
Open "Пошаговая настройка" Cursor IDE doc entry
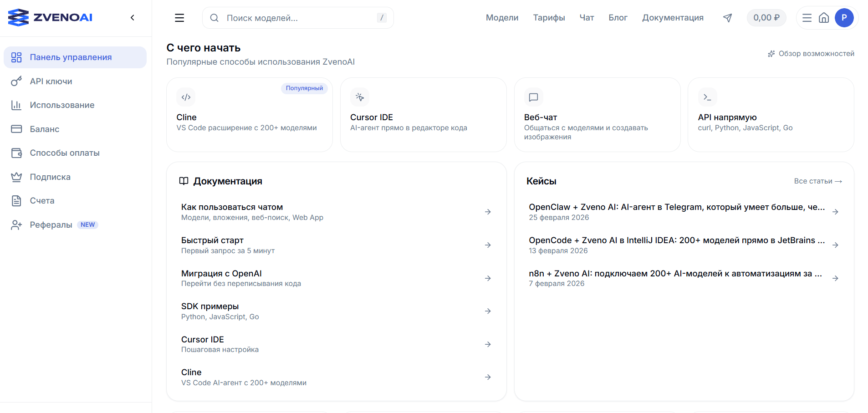336,344
